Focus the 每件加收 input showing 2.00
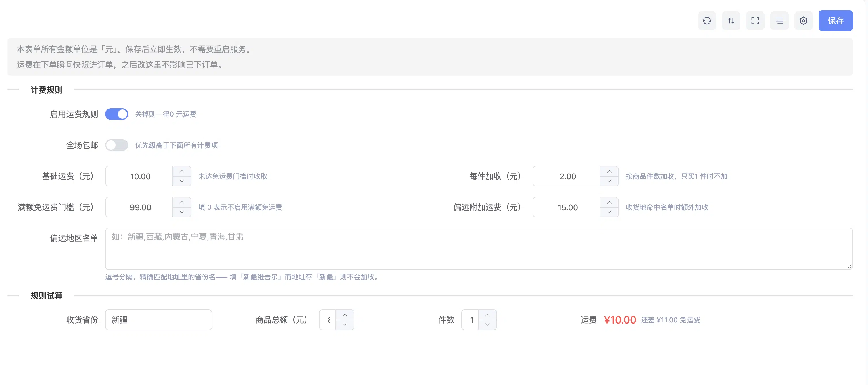Viewport: 868px width, 385px height. (567, 176)
